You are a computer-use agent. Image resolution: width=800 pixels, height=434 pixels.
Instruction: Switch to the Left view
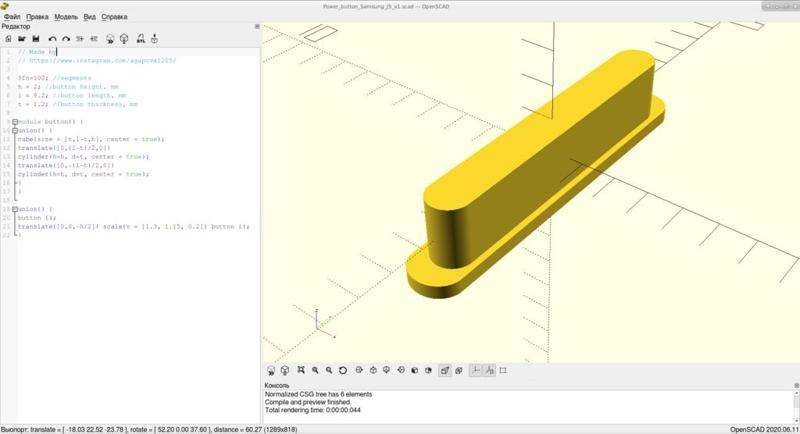pyautogui.click(x=401, y=370)
